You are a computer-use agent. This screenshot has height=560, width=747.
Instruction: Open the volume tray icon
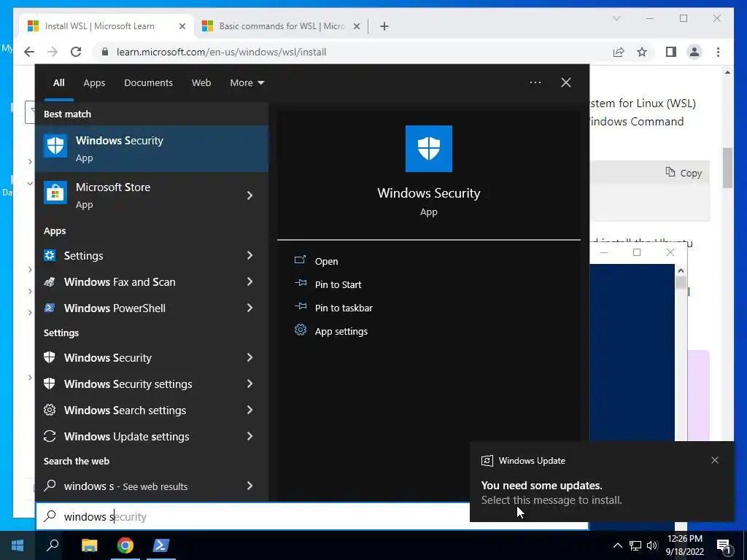(652, 545)
